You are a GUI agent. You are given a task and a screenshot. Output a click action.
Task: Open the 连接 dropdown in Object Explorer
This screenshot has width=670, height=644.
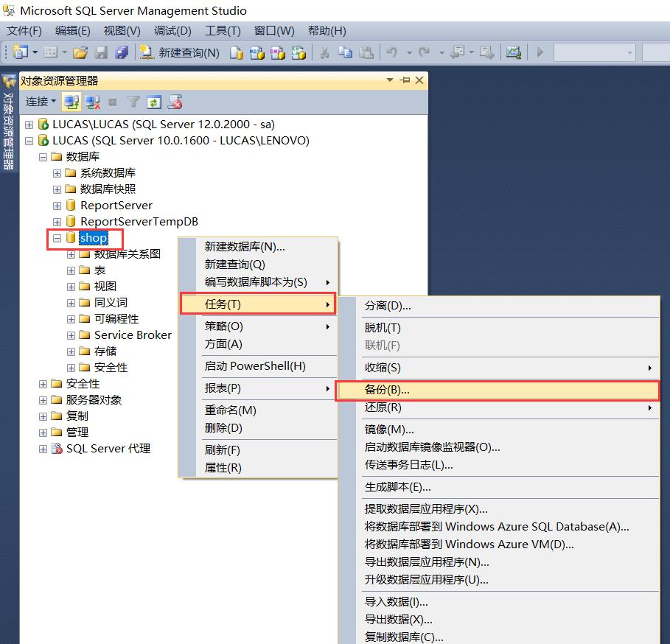(41, 102)
